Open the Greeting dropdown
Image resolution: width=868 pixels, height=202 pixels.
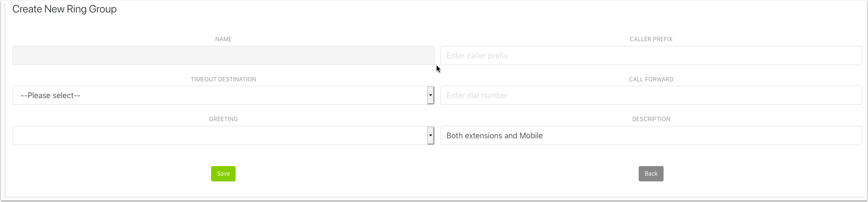click(x=220, y=135)
